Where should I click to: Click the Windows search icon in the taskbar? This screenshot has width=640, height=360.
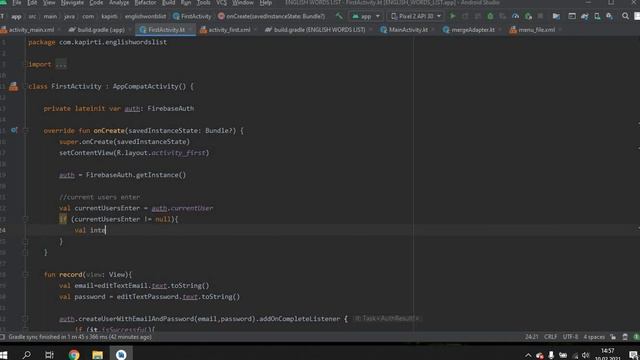coord(27,354)
